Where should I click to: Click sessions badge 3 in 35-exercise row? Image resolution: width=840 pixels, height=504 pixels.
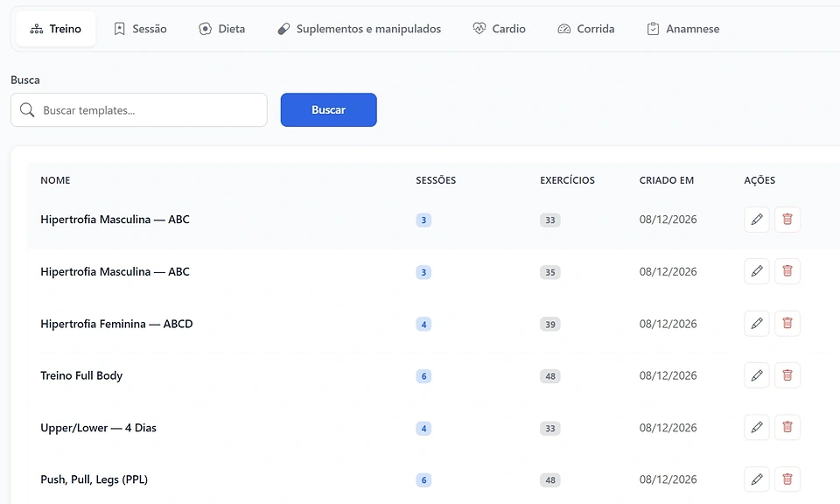(423, 272)
